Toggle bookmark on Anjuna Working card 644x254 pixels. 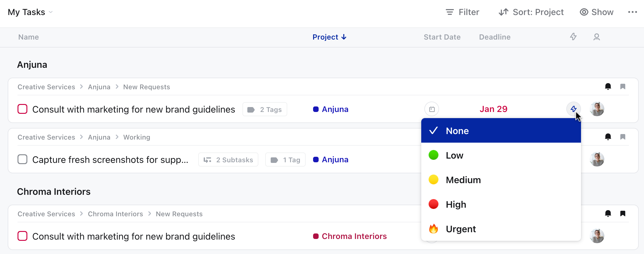click(623, 137)
